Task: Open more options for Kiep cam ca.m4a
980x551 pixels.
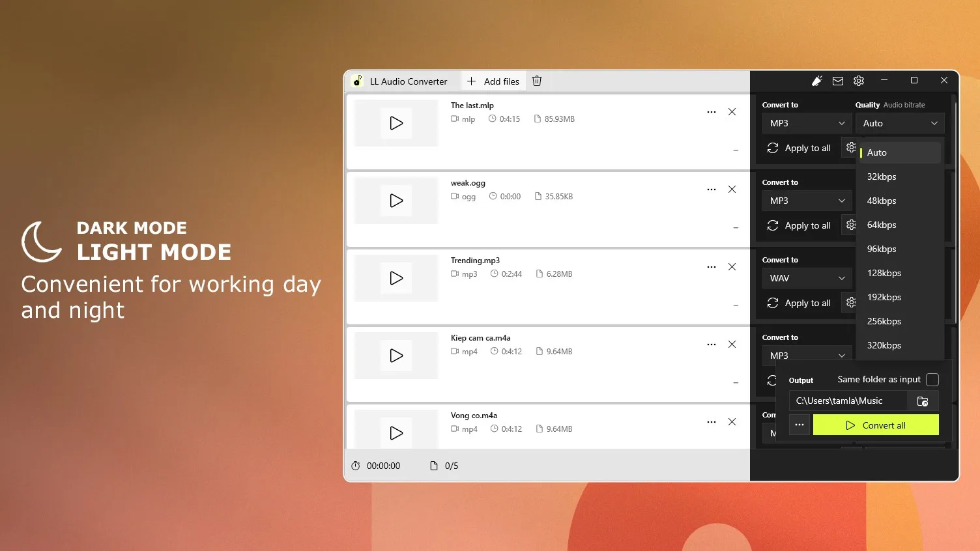Action: click(x=712, y=345)
